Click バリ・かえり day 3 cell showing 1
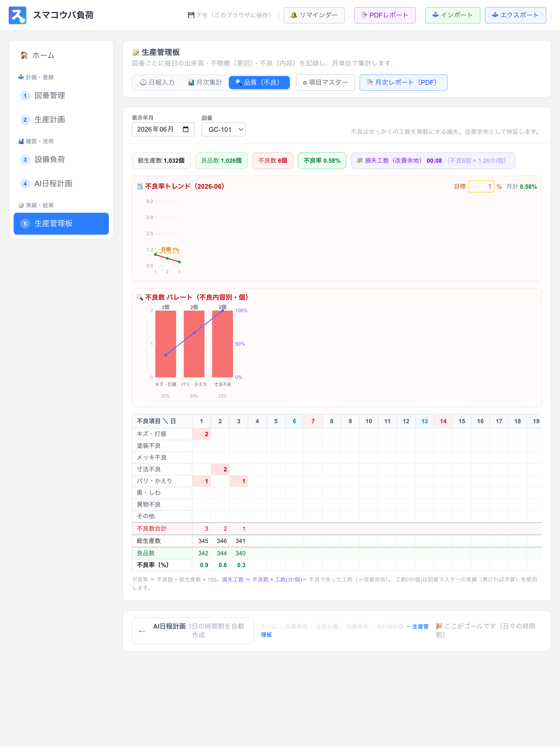This screenshot has width=560, height=747. click(x=239, y=481)
